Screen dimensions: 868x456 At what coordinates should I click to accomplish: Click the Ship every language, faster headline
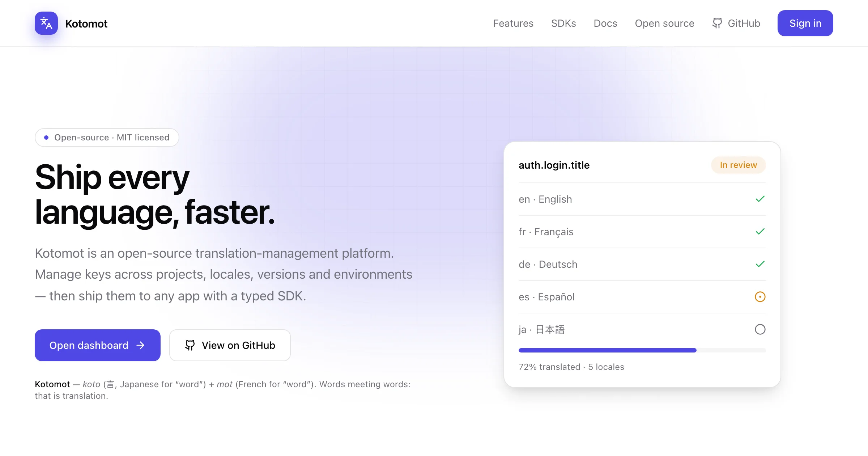tap(155, 195)
